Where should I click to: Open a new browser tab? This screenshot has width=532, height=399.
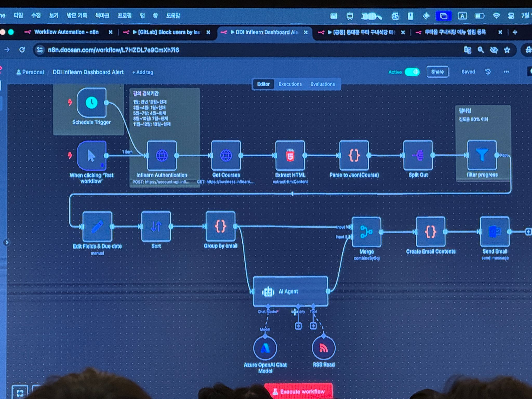[515, 32]
